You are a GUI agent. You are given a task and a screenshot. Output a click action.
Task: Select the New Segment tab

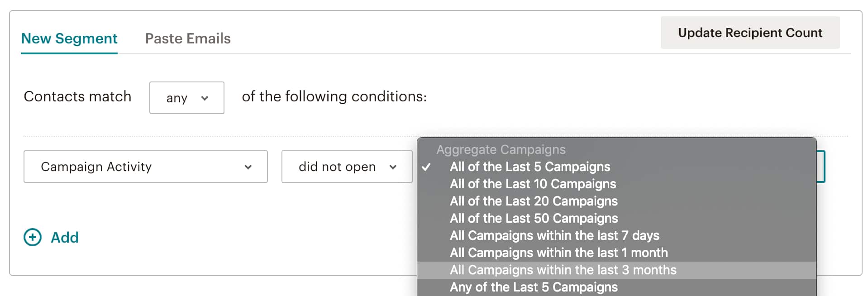(x=69, y=38)
